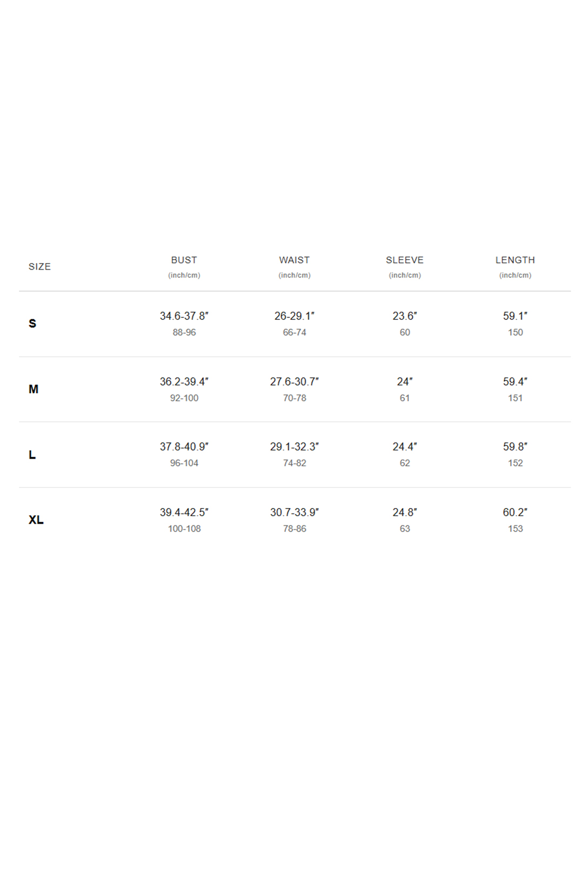Click the XL size row label

tap(36, 520)
